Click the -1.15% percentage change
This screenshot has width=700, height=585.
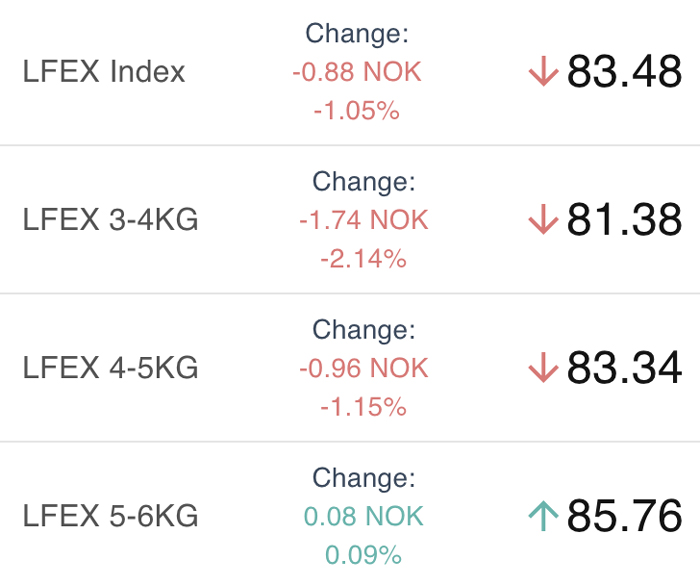364,407
